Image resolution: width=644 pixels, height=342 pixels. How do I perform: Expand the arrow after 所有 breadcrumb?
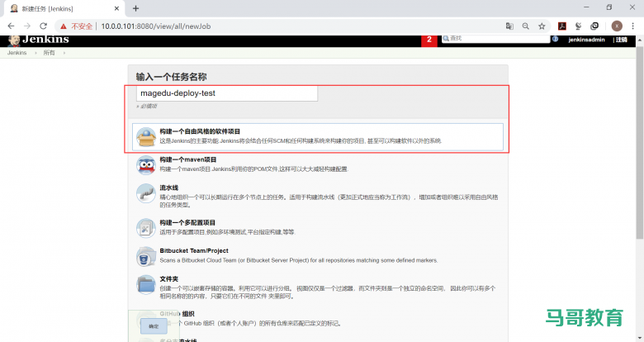pos(64,53)
